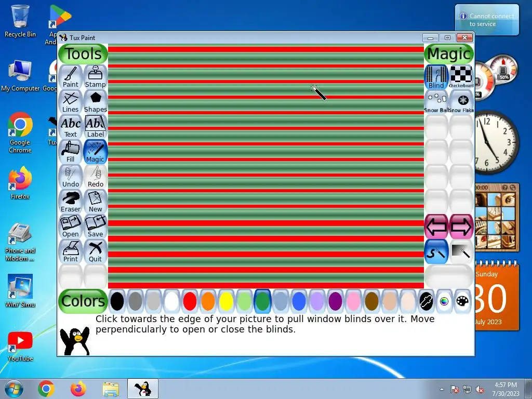Pick the light gray color swatch
Image resolution: width=532 pixels, height=399 pixels.
(x=153, y=301)
